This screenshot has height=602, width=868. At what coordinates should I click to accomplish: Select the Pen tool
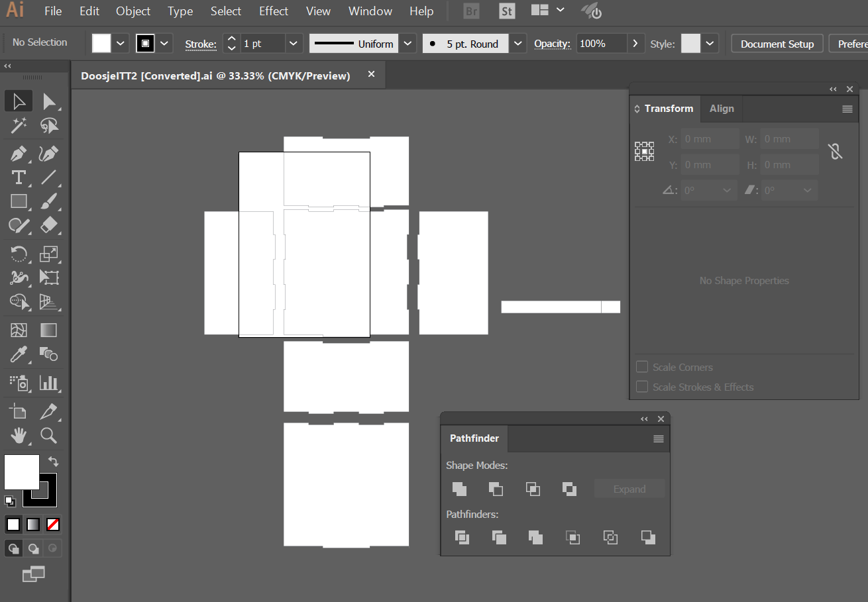pyautogui.click(x=19, y=154)
